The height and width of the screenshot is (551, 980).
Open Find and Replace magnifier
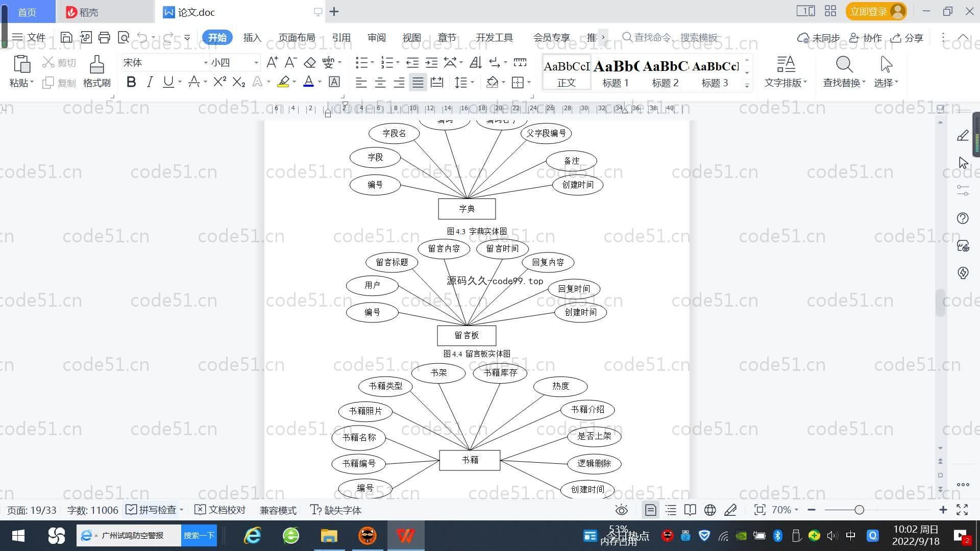pos(844,64)
